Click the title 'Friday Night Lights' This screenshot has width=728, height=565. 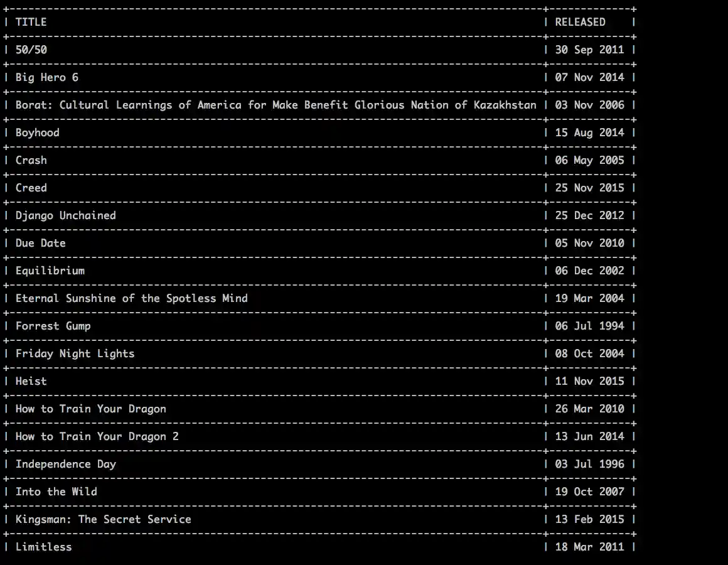coord(75,354)
